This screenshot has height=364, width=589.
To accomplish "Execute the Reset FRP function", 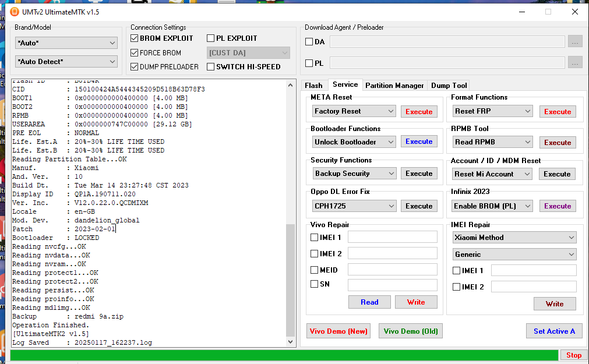I will point(557,112).
